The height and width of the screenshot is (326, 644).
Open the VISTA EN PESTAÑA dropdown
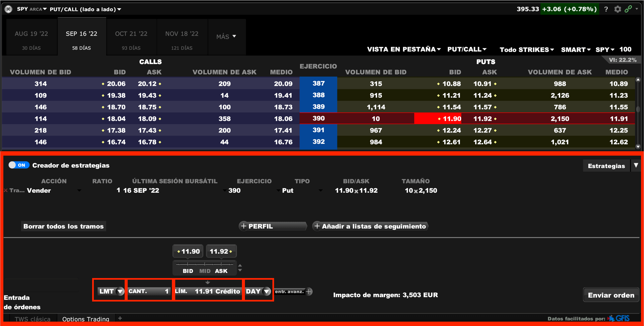tap(404, 49)
